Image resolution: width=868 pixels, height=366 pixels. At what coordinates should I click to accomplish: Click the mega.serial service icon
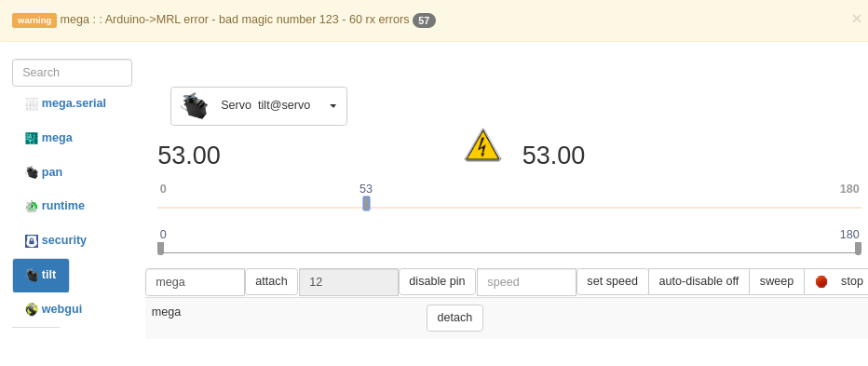(x=32, y=103)
